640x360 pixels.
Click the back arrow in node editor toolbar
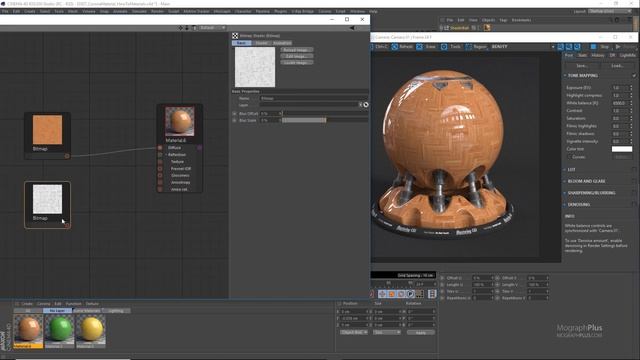pos(352,28)
